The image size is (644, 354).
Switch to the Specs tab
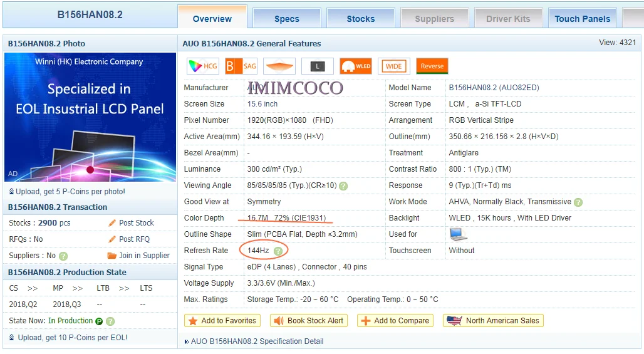tap(287, 18)
